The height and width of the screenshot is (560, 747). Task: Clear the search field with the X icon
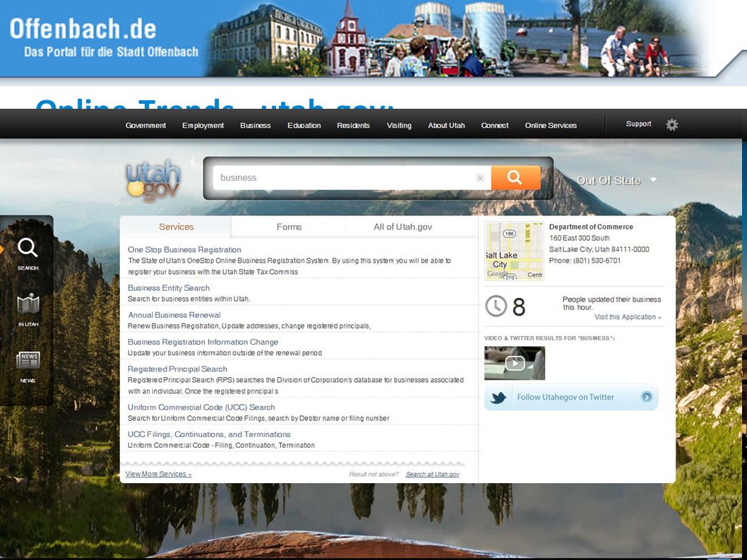tap(479, 178)
